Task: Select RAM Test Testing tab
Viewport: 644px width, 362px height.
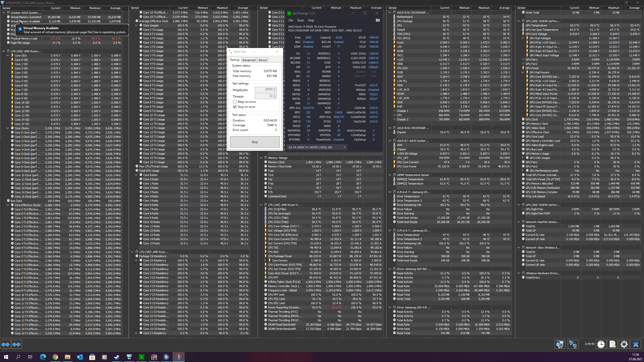Action: (234, 60)
